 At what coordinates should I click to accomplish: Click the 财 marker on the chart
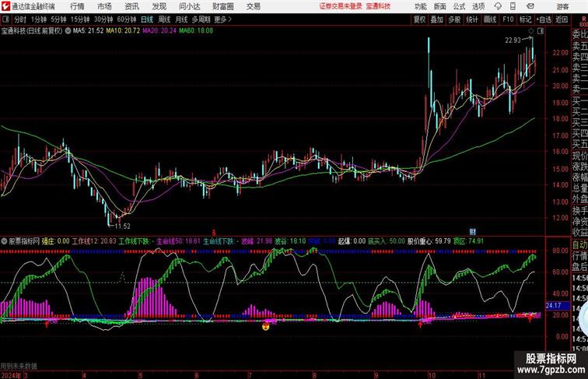(473, 232)
